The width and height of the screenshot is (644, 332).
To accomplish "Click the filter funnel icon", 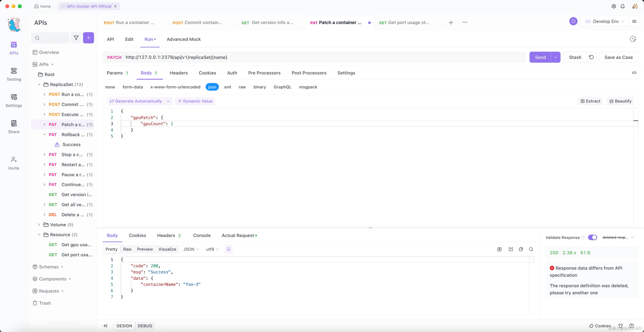I will [76, 38].
